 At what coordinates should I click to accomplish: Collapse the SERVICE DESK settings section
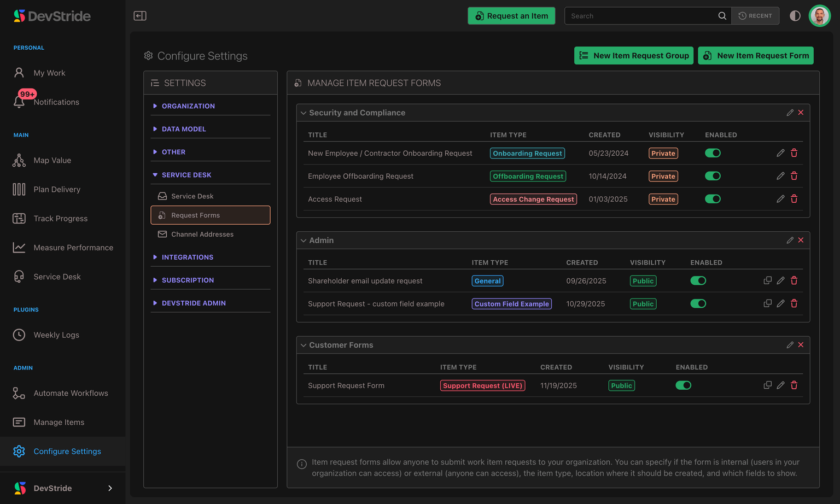pyautogui.click(x=211, y=175)
